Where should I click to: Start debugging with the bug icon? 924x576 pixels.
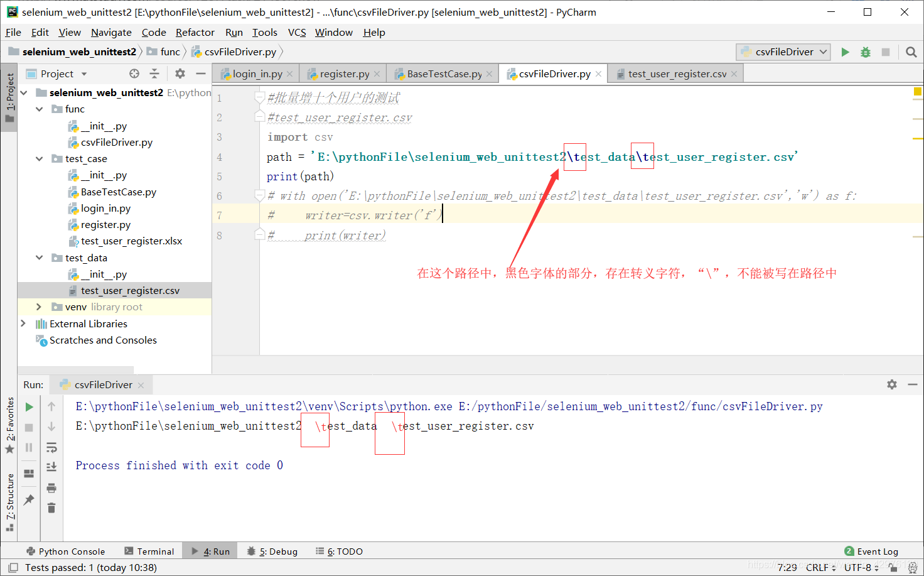tap(866, 52)
